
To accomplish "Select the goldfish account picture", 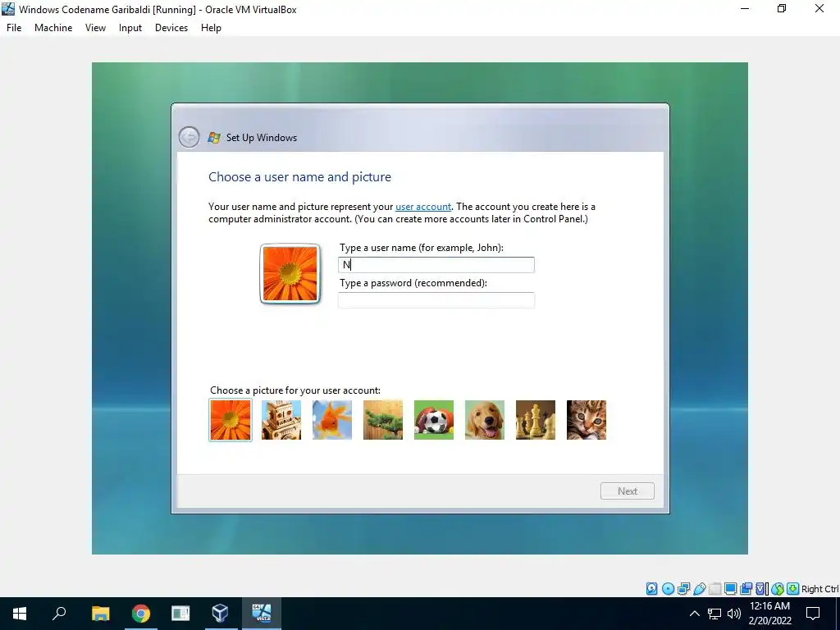I will pyautogui.click(x=332, y=420).
